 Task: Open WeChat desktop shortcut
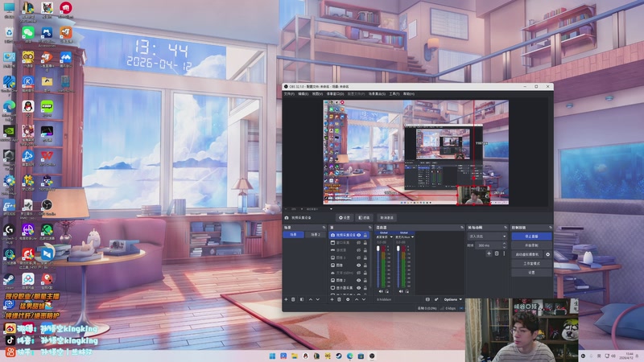point(28,34)
